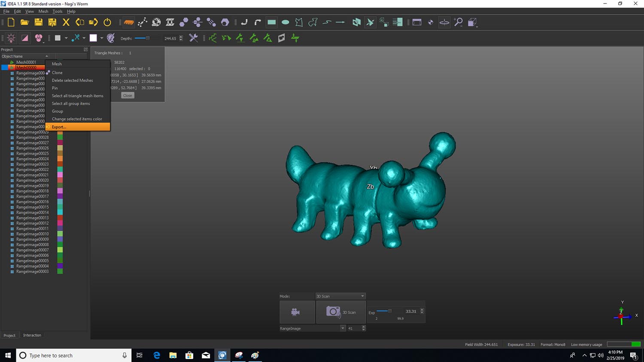
Task: Open the View menu
Action: pos(30,12)
